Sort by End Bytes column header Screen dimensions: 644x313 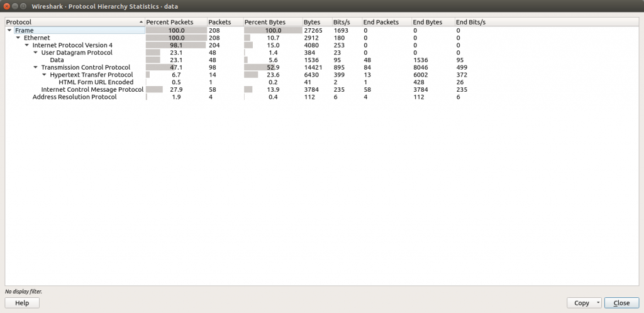pyautogui.click(x=428, y=22)
